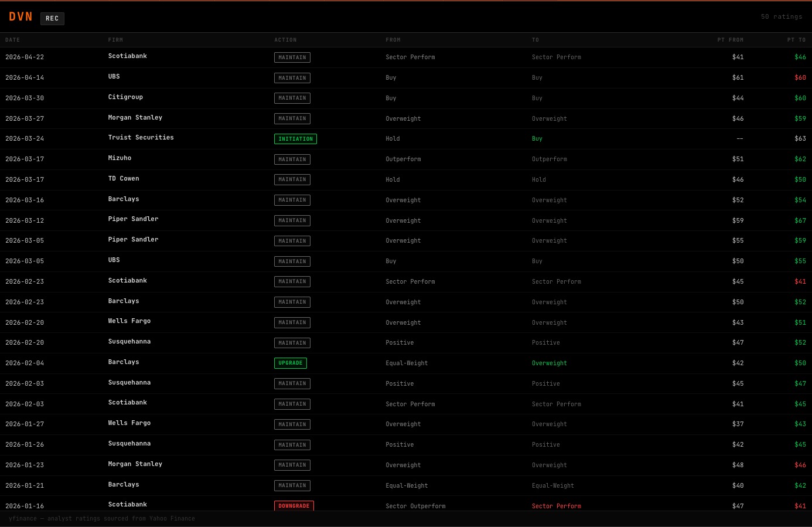Click the red $60 price target for UBS

(x=800, y=78)
